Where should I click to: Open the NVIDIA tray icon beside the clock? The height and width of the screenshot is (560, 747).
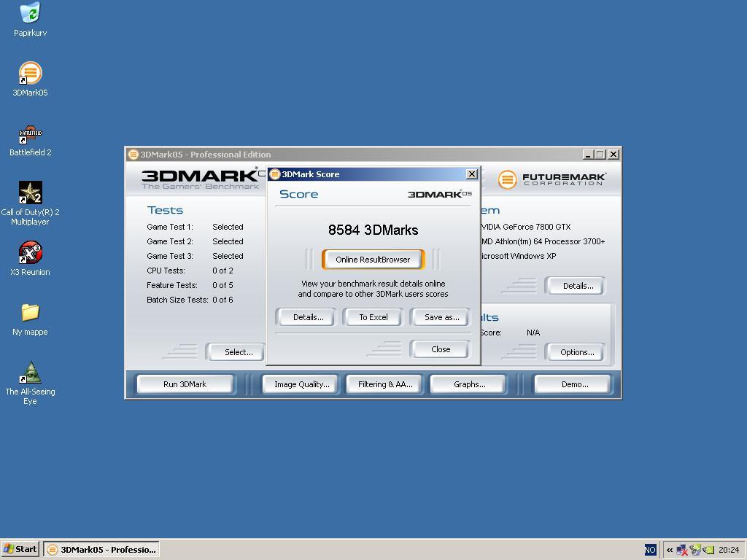point(708,550)
